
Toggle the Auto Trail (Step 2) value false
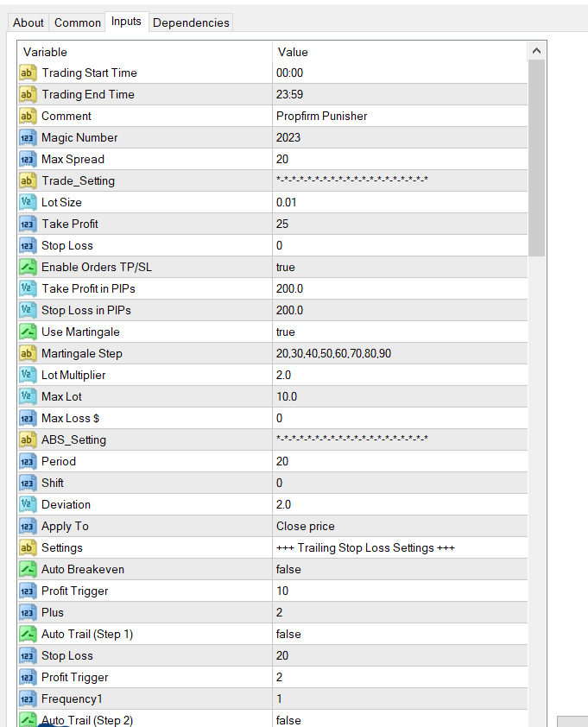400,719
